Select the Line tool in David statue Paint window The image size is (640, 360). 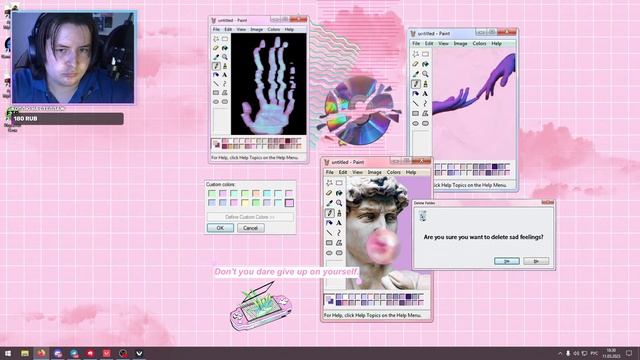pyautogui.click(x=329, y=233)
